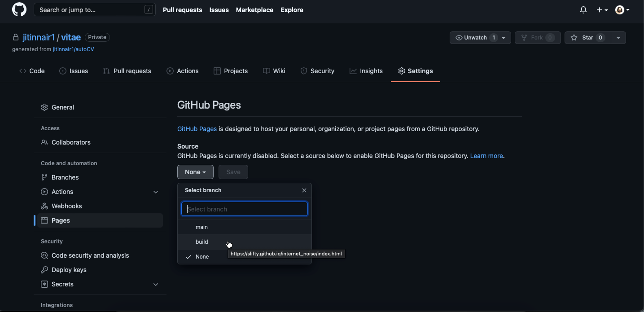Toggle the None source branch dropdown

(195, 172)
